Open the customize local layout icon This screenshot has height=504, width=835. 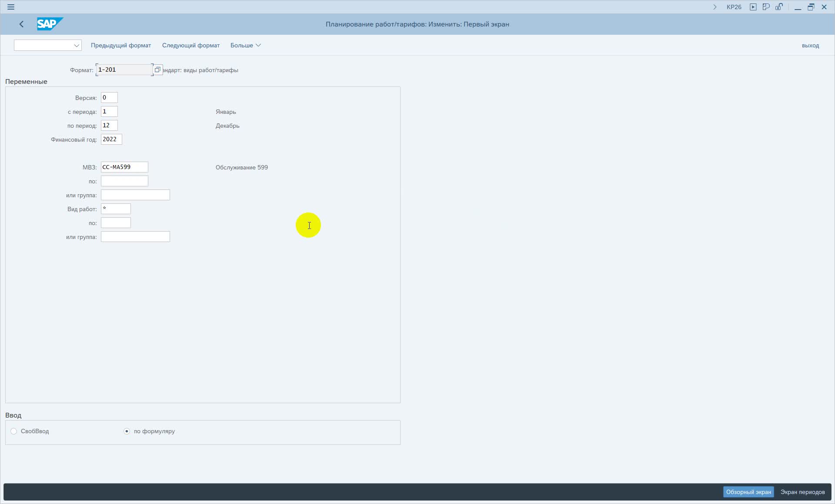[766, 7]
